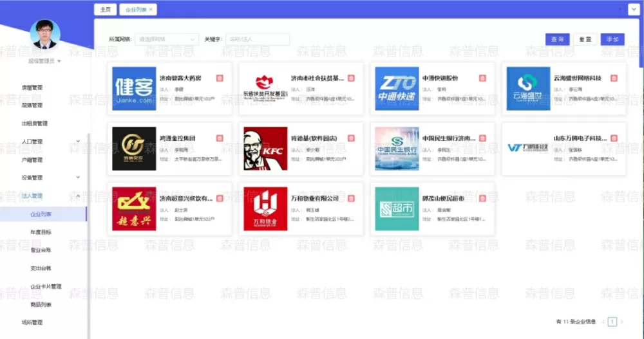The height and width of the screenshot is (339, 644).
Task: Open 场所管理 in the sidebar
Action: [x=32, y=322]
